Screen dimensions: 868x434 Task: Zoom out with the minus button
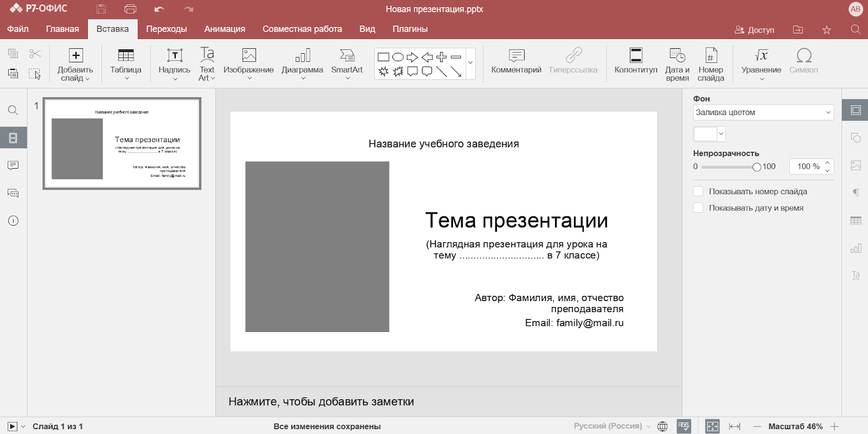tap(757, 426)
